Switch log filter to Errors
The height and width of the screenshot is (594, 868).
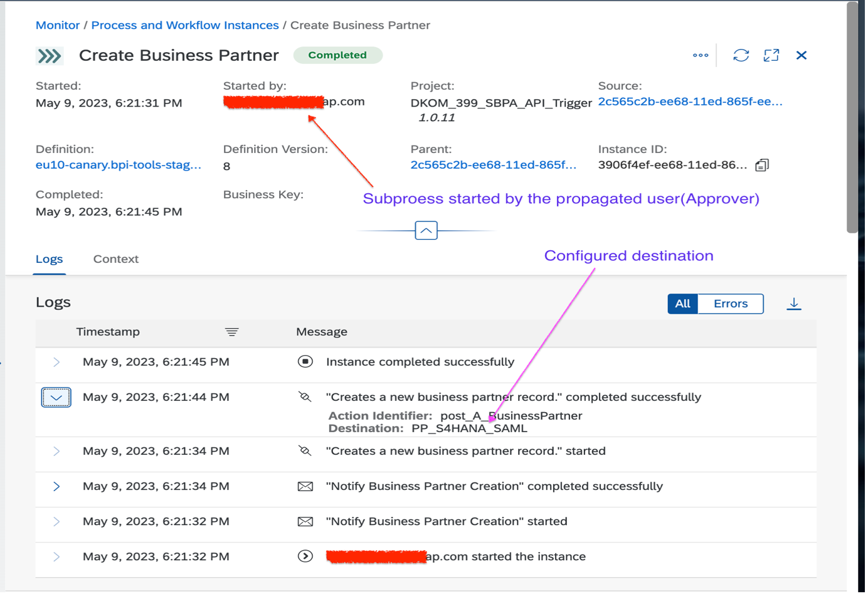730,304
